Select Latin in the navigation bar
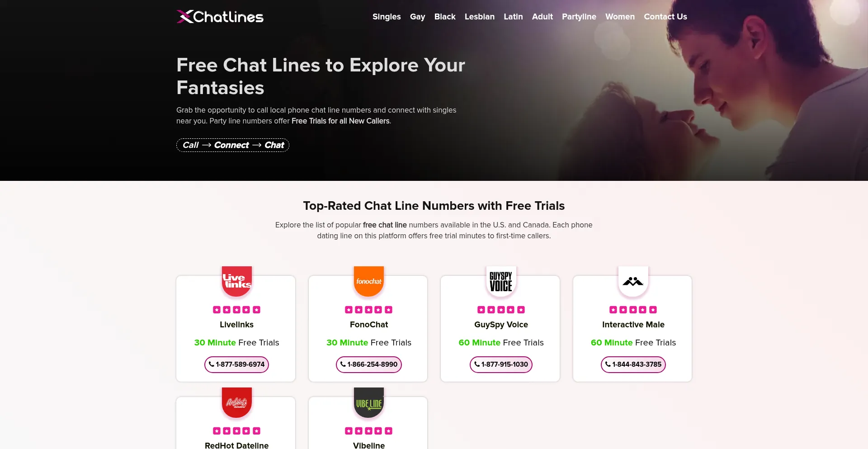Image resolution: width=868 pixels, height=449 pixels. click(x=513, y=17)
